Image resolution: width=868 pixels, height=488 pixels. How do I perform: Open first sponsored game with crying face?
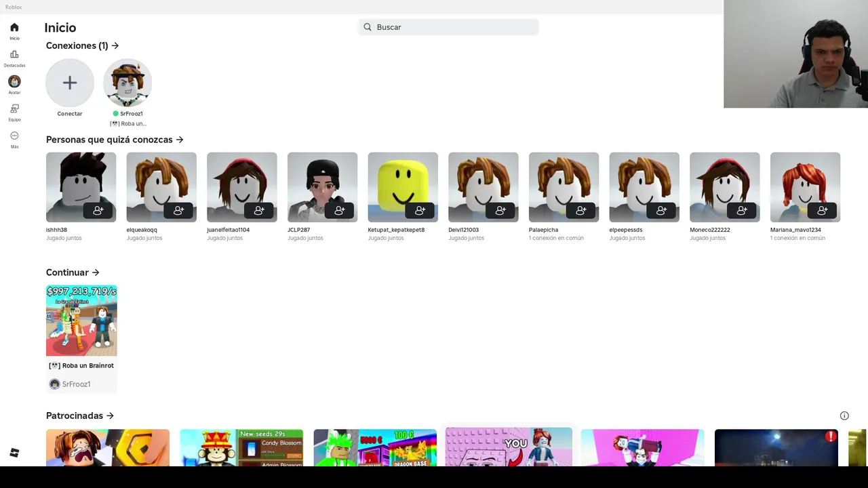[x=108, y=447]
